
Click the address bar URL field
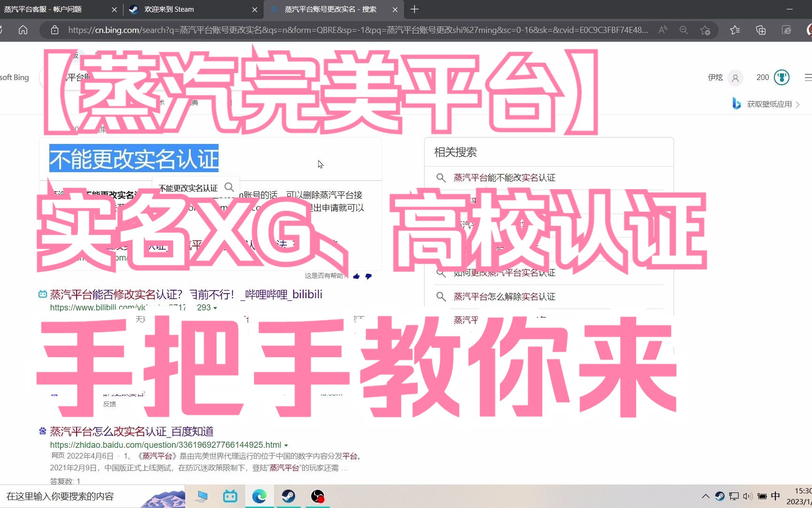[358, 30]
